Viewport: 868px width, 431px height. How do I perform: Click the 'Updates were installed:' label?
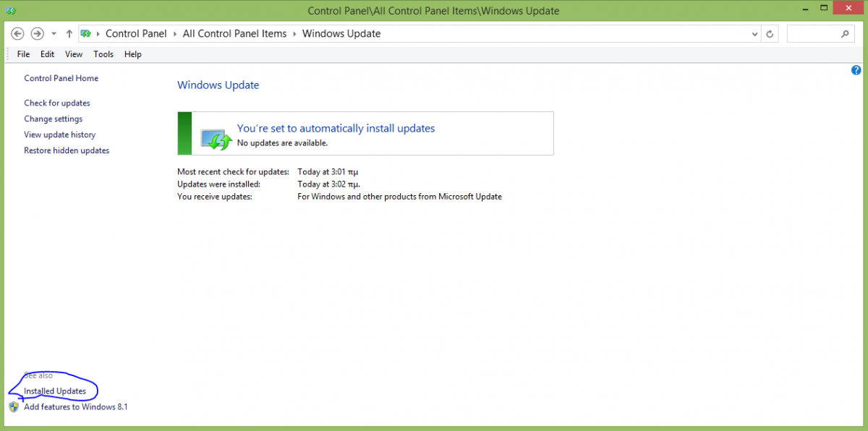(218, 184)
